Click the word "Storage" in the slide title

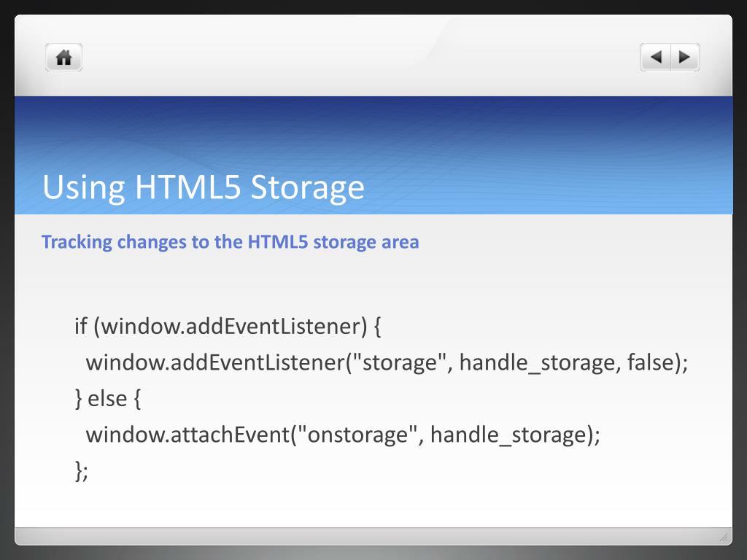(307, 187)
